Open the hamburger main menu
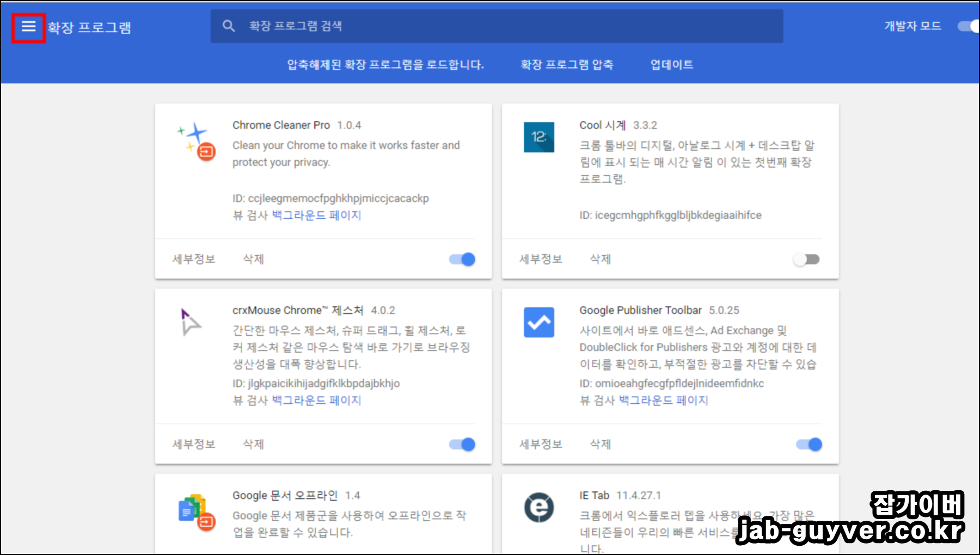The image size is (980, 555). point(28,26)
